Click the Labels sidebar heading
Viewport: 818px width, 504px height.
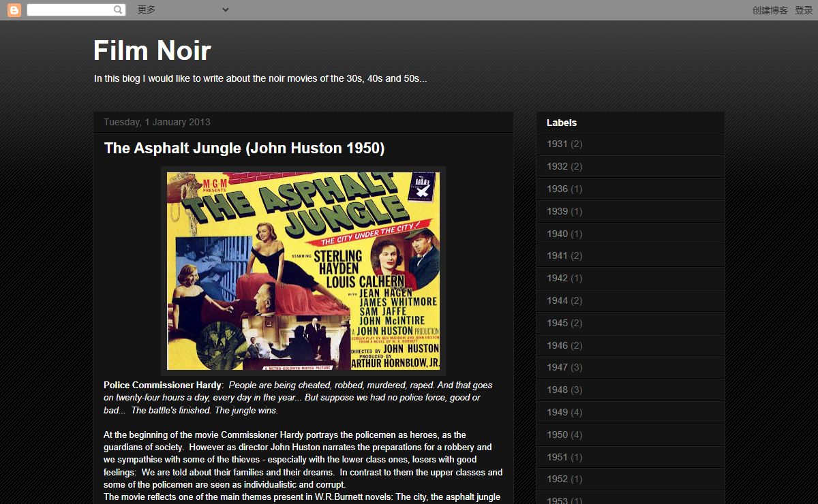tap(562, 123)
